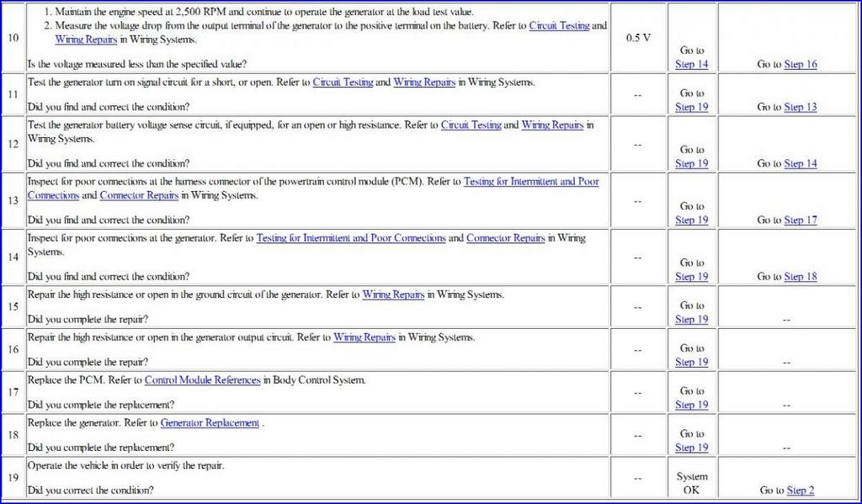Click Connector Repairs link in step 14
This screenshot has height=504, width=862.
[x=506, y=238]
